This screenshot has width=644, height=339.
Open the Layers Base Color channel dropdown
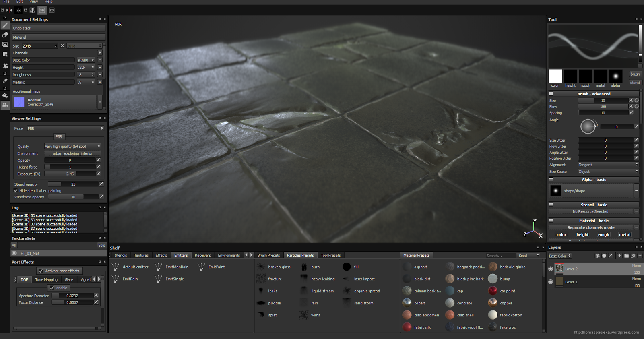[x=560, y=256]
